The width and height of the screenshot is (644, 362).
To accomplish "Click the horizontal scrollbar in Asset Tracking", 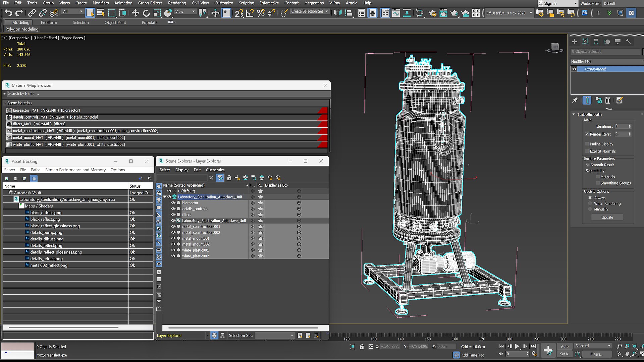I will [64, 327].
